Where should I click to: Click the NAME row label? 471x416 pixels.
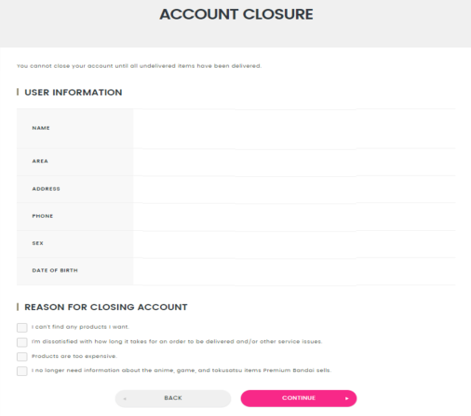(41, 128)
